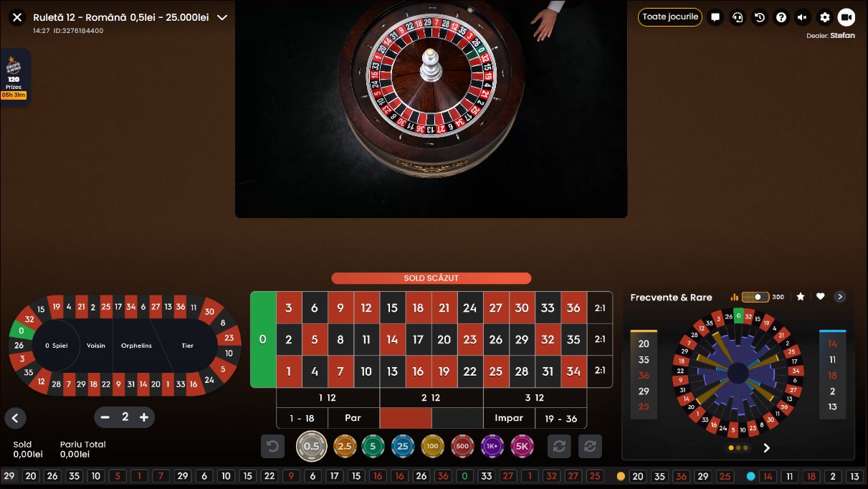Image resolution: width=868 pixels, height=489 pixels.
Task: Open the live chat icon
Action: [x=715, y=17]
